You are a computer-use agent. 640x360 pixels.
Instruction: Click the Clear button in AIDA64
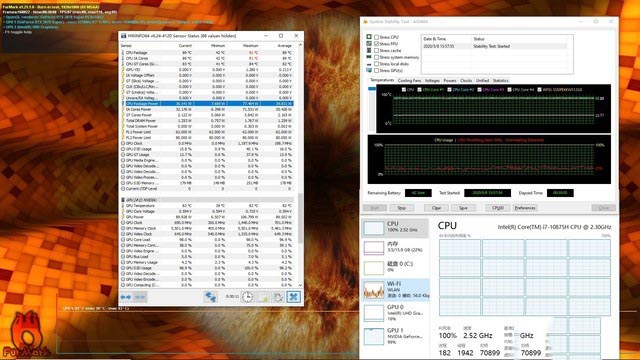coord(436,208)
